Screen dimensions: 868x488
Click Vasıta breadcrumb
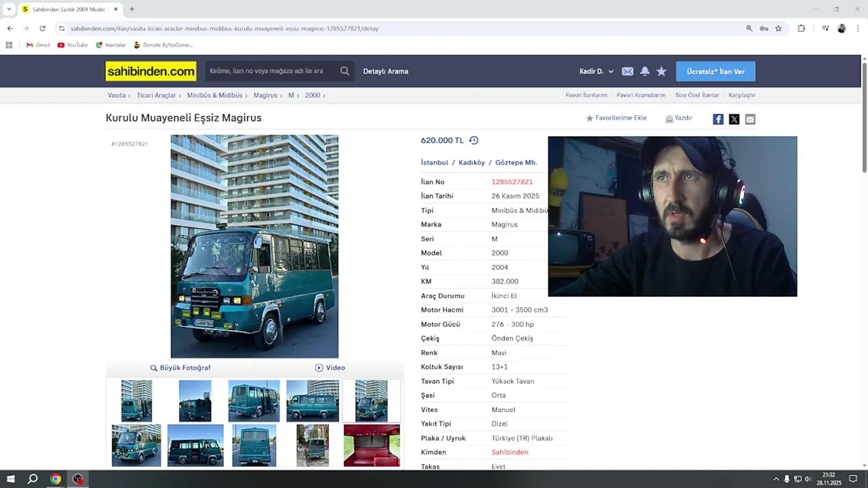[x=117, y=96]
